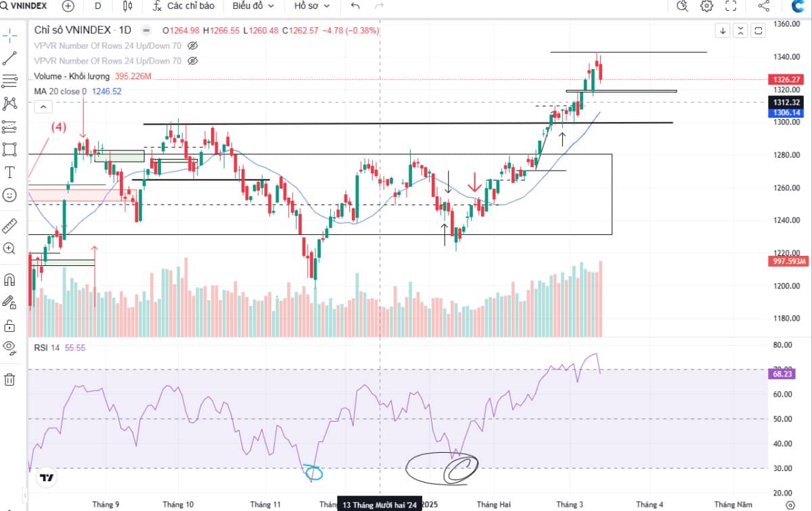This screenshot has height=511, width=812.
Task: Open the quick search lightning icon
Action: 682,6
